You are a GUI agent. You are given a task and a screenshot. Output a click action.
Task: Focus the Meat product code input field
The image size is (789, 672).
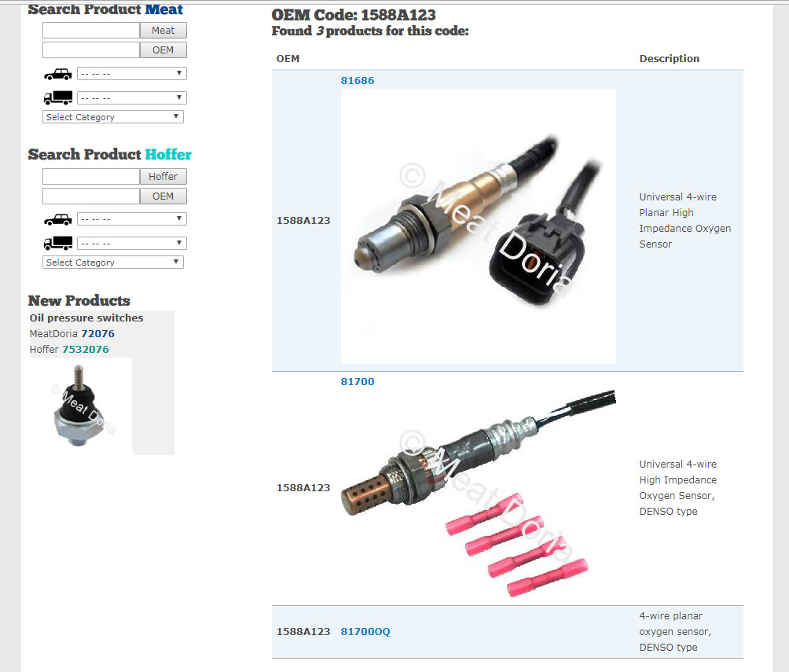91,30
